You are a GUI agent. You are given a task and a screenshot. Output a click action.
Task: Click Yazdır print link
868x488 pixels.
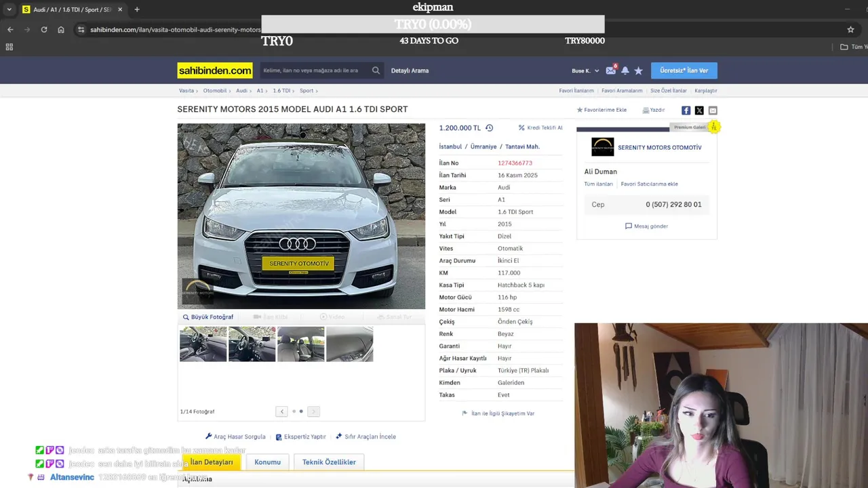point(654,110)
